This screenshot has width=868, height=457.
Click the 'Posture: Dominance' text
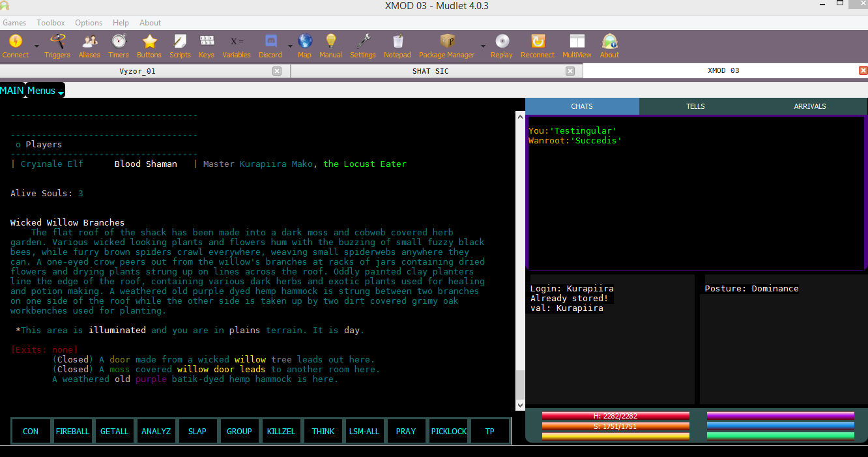point(751,288)
